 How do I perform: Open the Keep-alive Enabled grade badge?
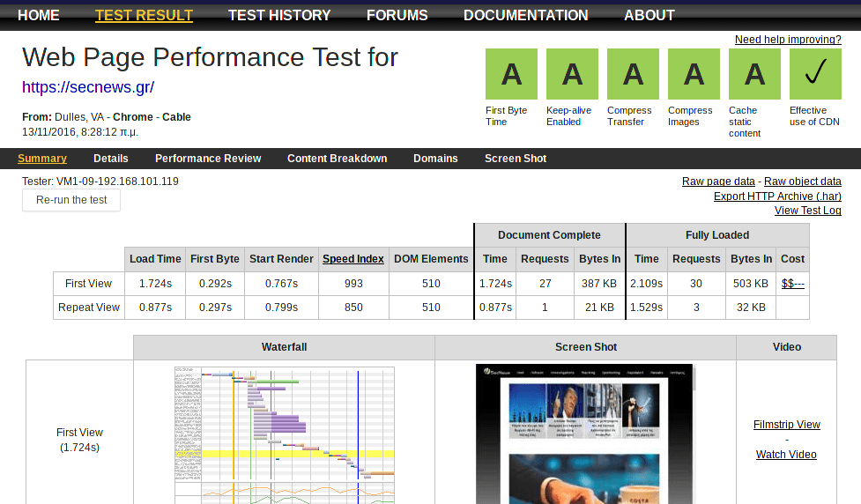[572, 74]
